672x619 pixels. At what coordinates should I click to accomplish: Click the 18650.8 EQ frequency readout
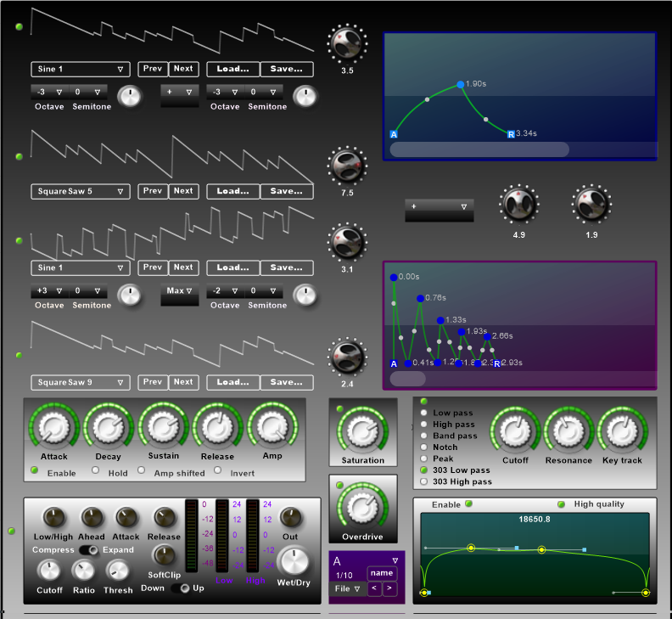pos(535,520)
